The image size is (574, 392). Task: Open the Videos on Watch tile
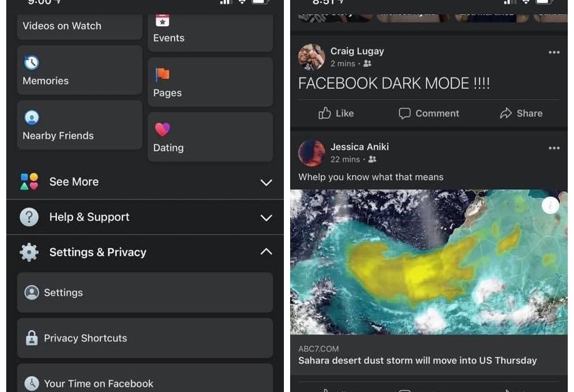[x=80, y=26]
